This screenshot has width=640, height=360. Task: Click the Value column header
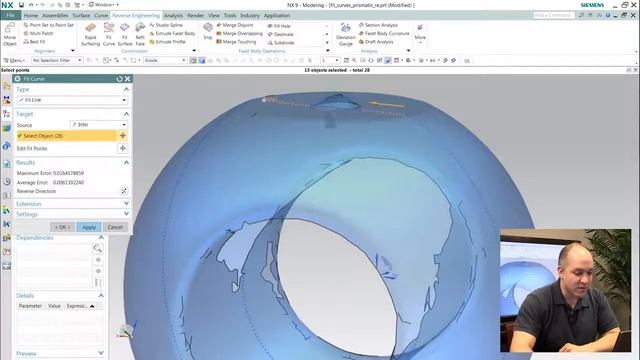pos(54,306)
